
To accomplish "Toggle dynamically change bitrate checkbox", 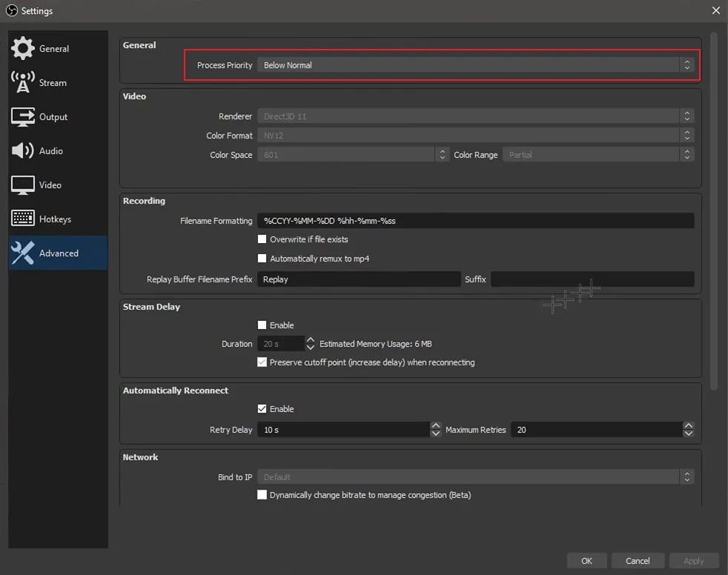I will 262,495.
